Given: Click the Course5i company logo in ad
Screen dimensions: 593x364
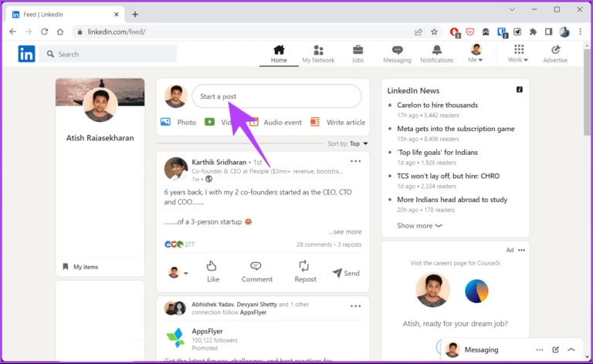Looking at the screenshot, I should tap(476, 291).
